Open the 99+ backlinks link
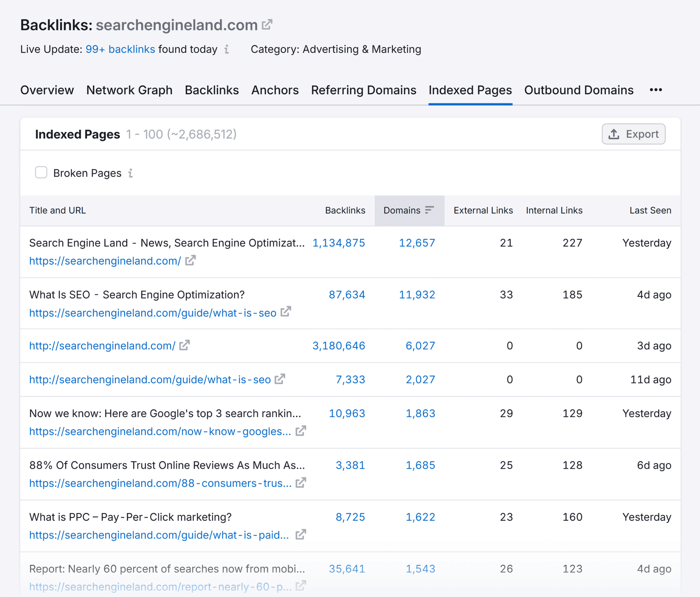 pos(120,49)
